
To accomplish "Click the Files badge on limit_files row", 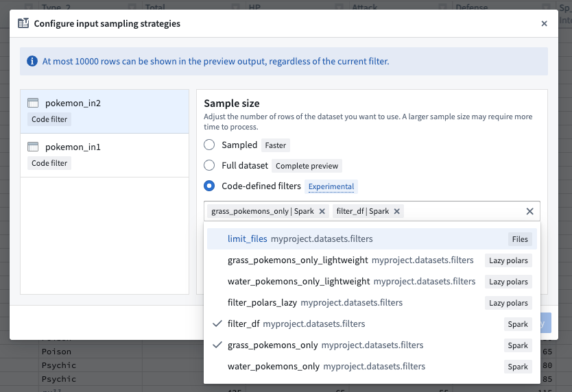I will (x=520, y=239).
